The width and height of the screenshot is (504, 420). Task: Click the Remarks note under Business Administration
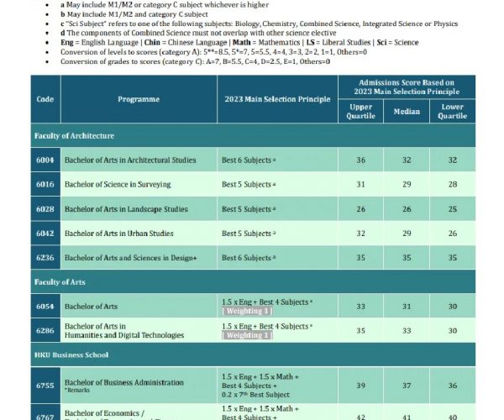[77, 390]
